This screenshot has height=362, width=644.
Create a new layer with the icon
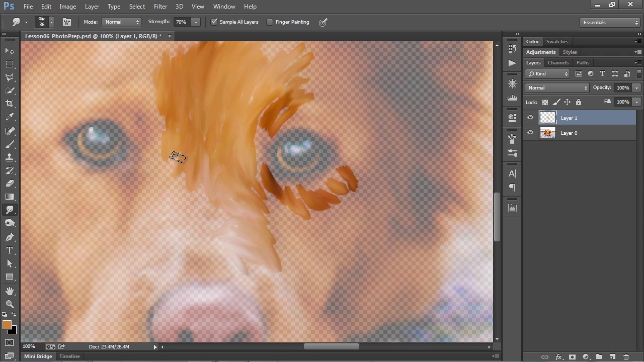coord(612,357)
